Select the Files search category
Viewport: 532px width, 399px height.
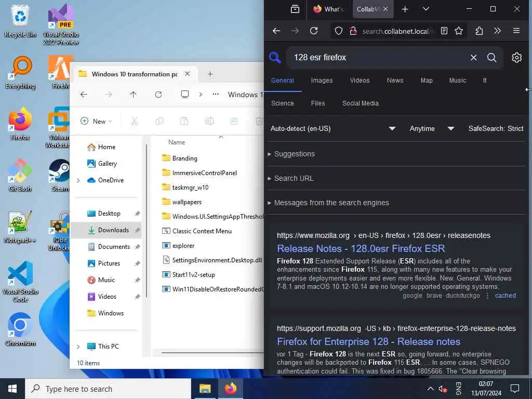point(318,103)
